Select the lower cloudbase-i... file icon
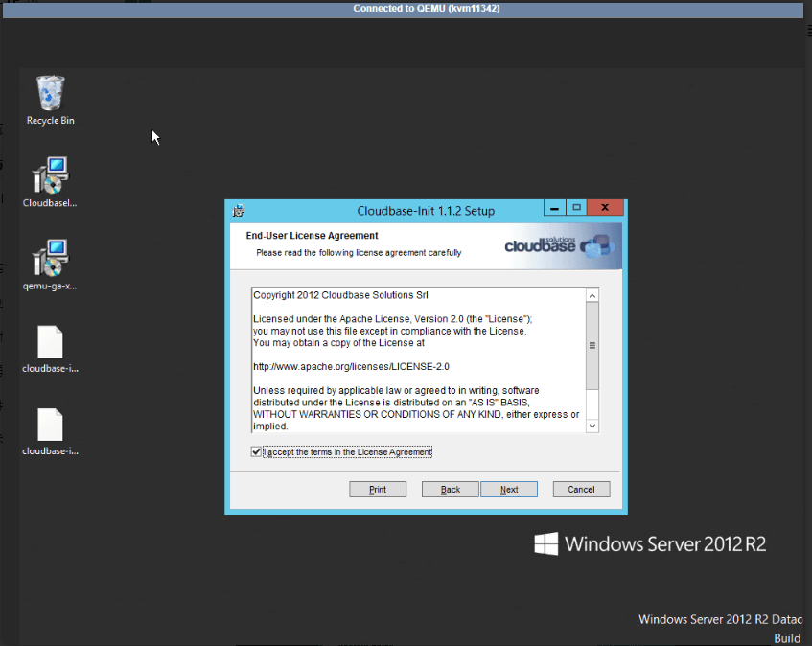Screen dimensions: 812x646 click(x=50, y=431)
